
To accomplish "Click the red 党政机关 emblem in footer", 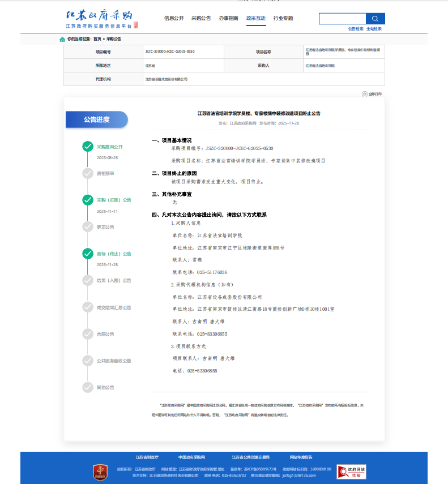I will [100, 472].
